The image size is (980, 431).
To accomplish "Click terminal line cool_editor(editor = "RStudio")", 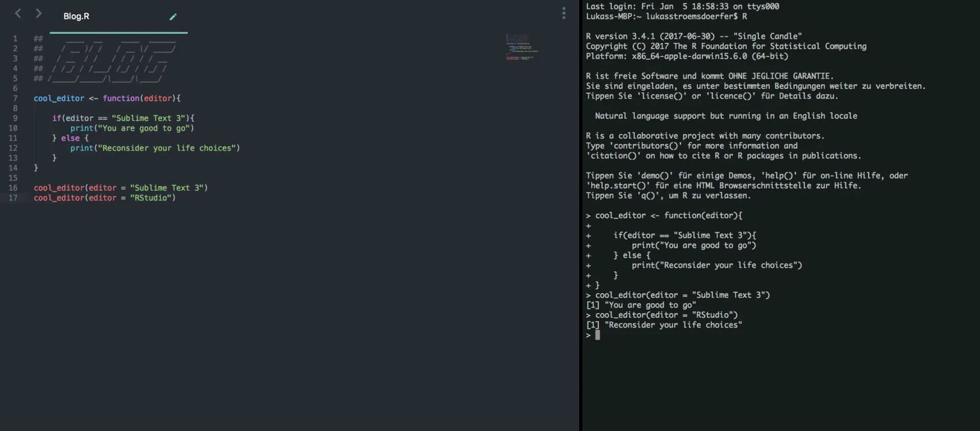I will [x=661, y=315].
